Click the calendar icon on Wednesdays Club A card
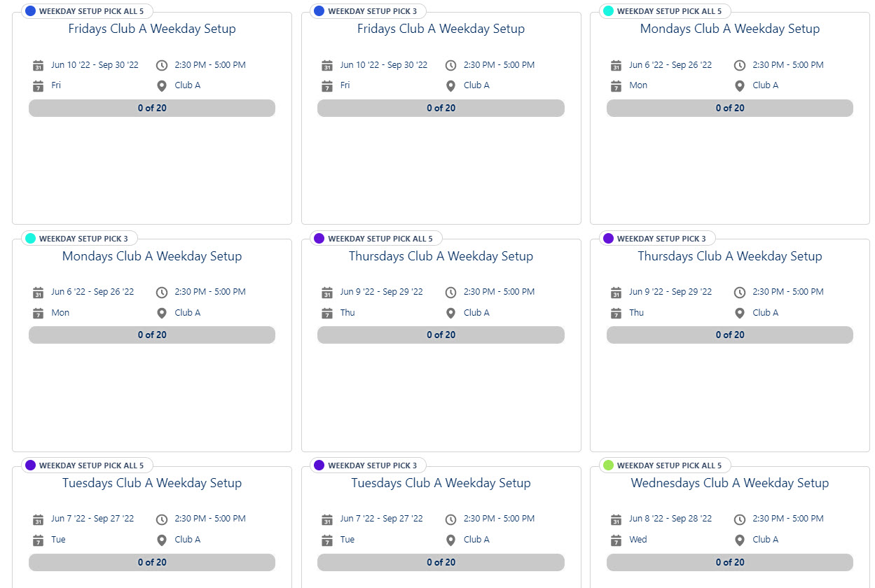The image size is (875, 588). 616,519
